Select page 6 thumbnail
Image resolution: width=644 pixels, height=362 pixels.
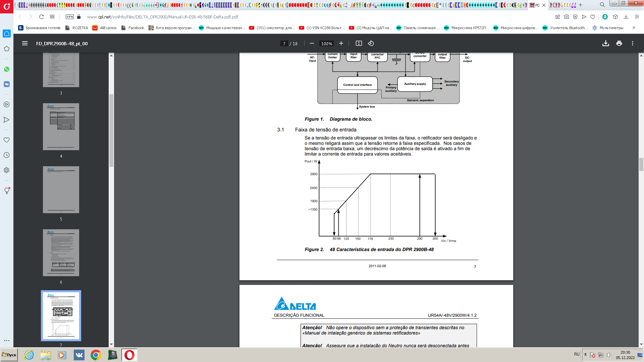(x=61, y=253)
